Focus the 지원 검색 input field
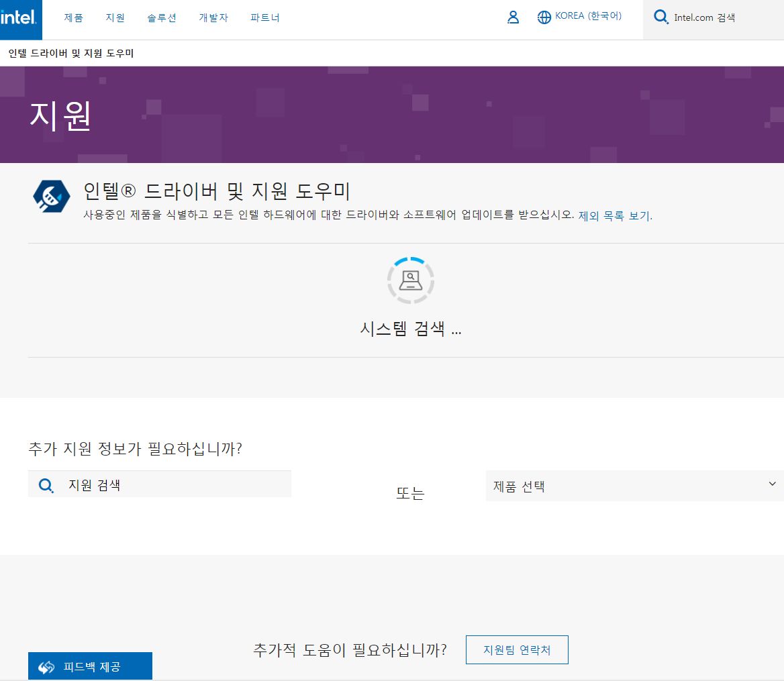The image size is (784, 681). [160, 484]
